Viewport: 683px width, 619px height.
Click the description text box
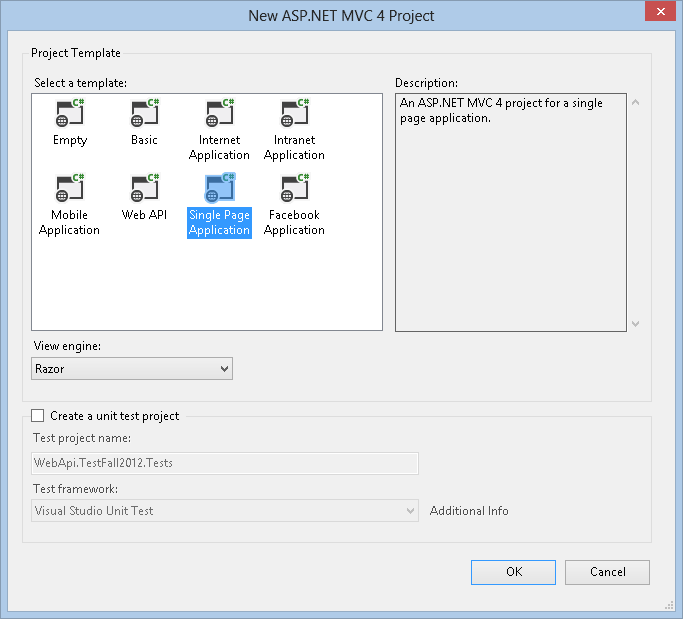[x=511, y=212]
